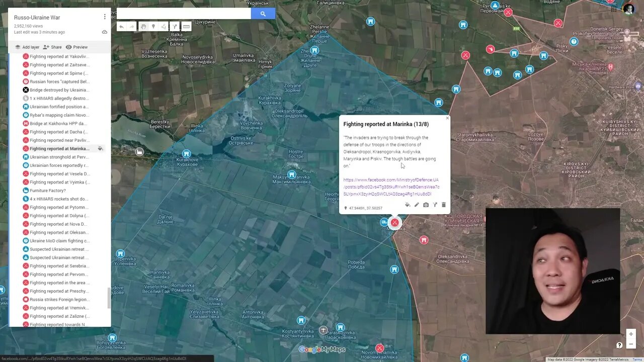The image size is (644, 362).
Task: Click the sidebar layer list scrollbar
Action: [109, 298]
